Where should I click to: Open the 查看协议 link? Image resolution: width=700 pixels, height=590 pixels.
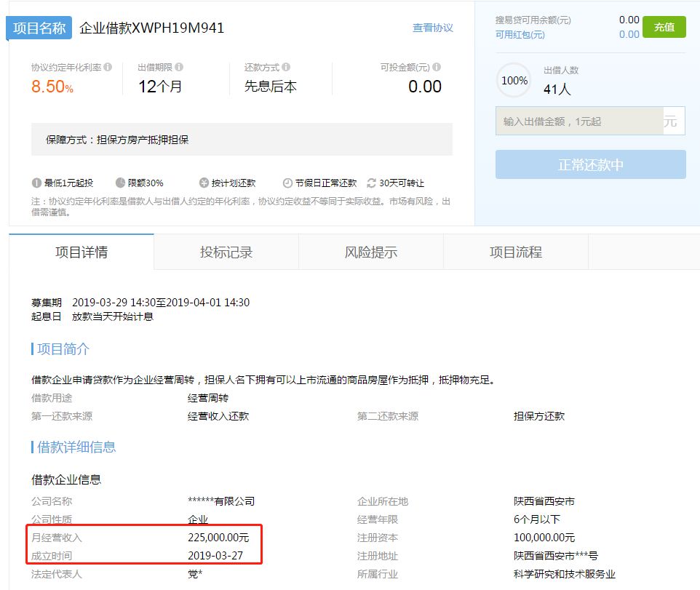pyautogui.click(x=433, y=28)
